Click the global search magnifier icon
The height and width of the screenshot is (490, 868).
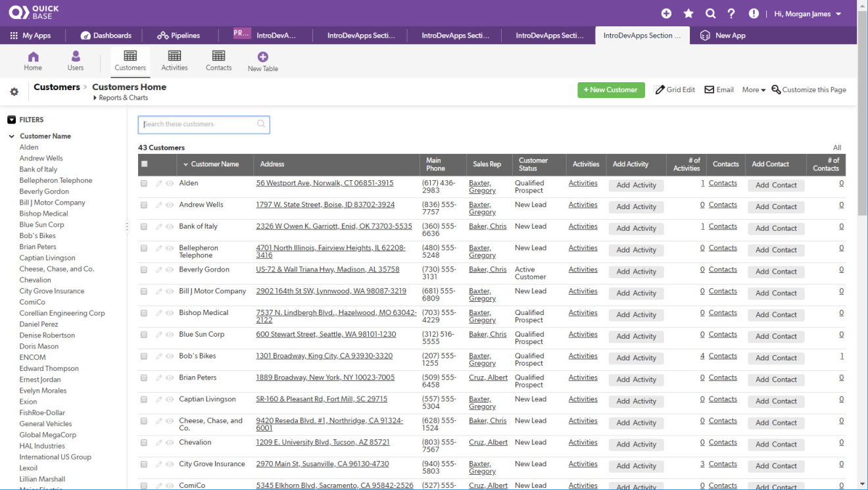(x=710, y=14)
